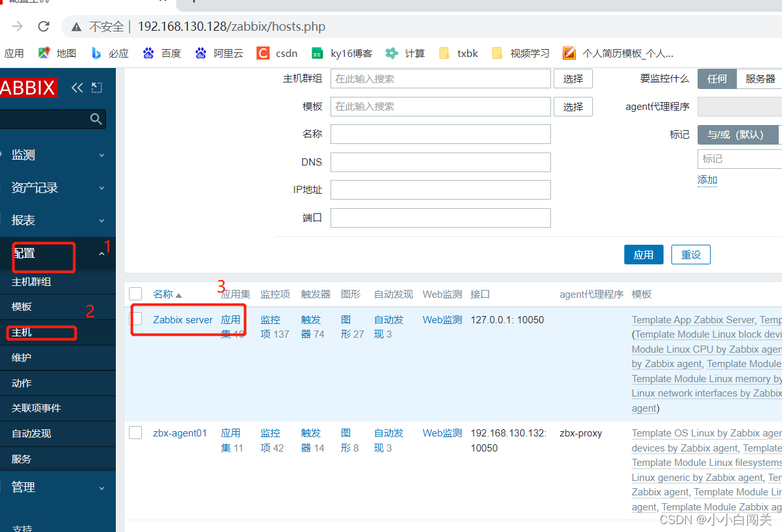The height and width of the screenshot is (532, 782).
Task: Open 自动发现 3 for Zabbix server
Action: [x=389, y=327]
